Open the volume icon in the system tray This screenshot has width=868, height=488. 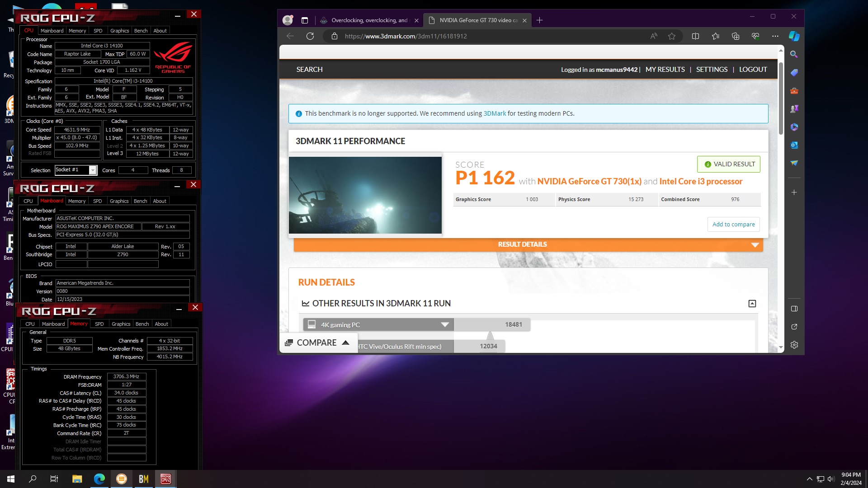tap(831, 479)
